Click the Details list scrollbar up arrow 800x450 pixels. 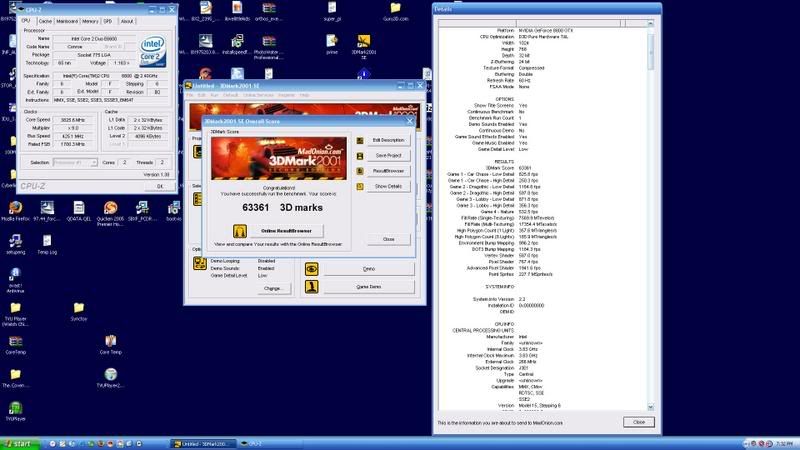651,23
